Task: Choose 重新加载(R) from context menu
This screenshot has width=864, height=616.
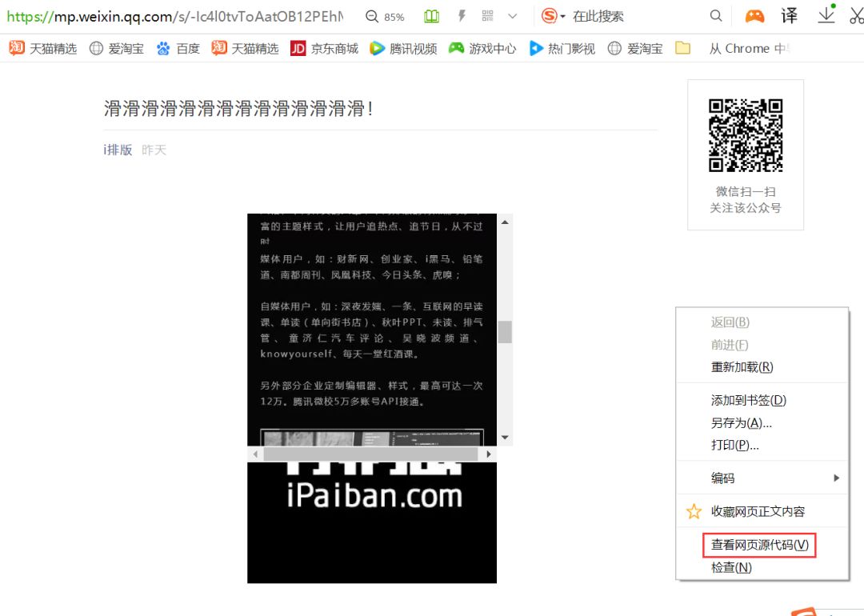Action: click(x=742, y=367)
